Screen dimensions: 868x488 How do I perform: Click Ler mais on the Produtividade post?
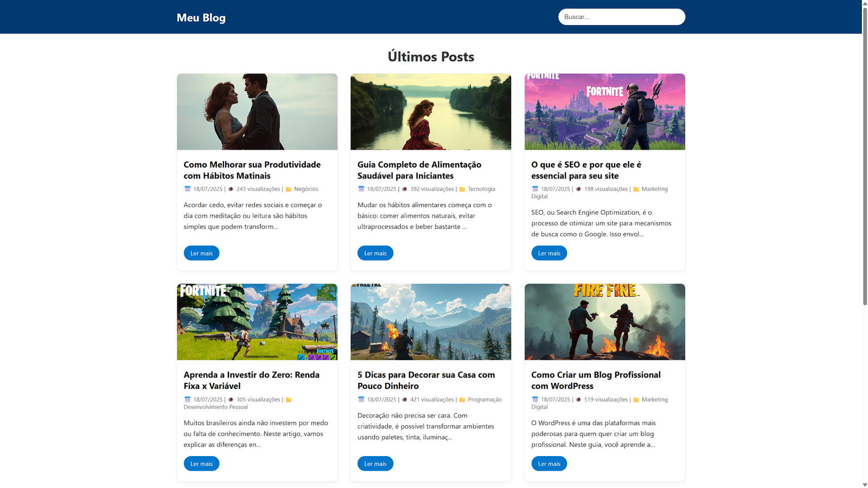[x=201, y=253]
